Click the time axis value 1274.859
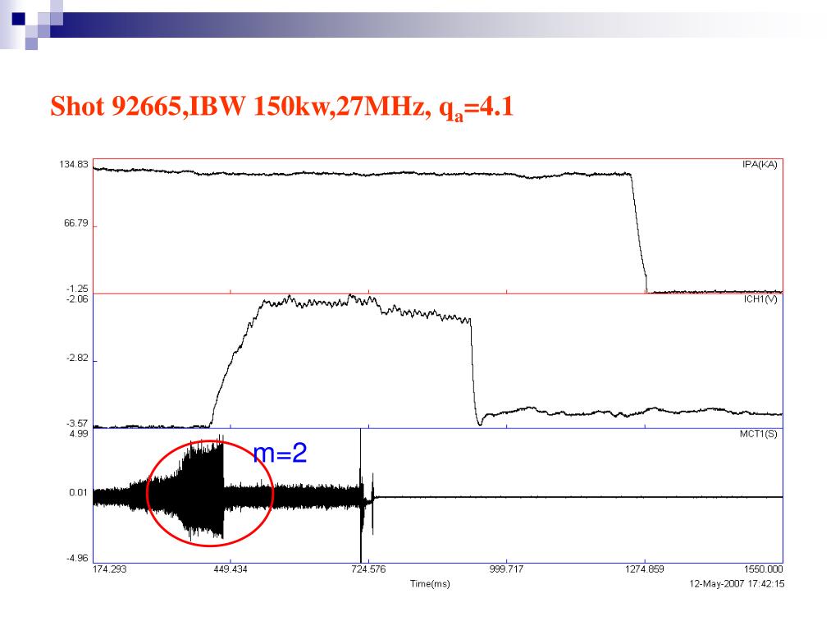 point(645,569)
